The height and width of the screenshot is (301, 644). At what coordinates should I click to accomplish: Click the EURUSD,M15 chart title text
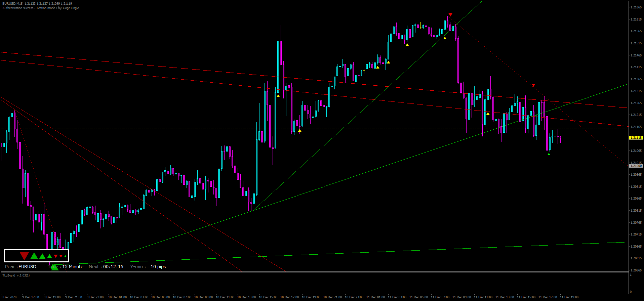click(12, 4)
